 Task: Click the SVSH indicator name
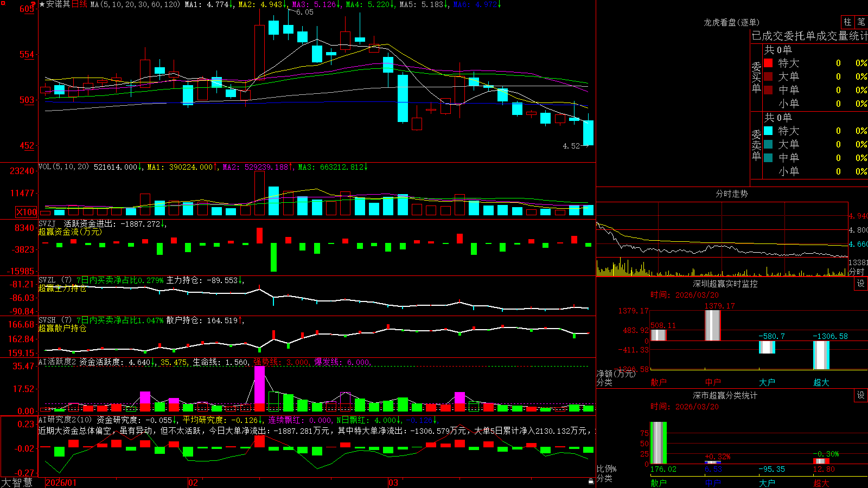pyautogui.click(x=47, y=320)
